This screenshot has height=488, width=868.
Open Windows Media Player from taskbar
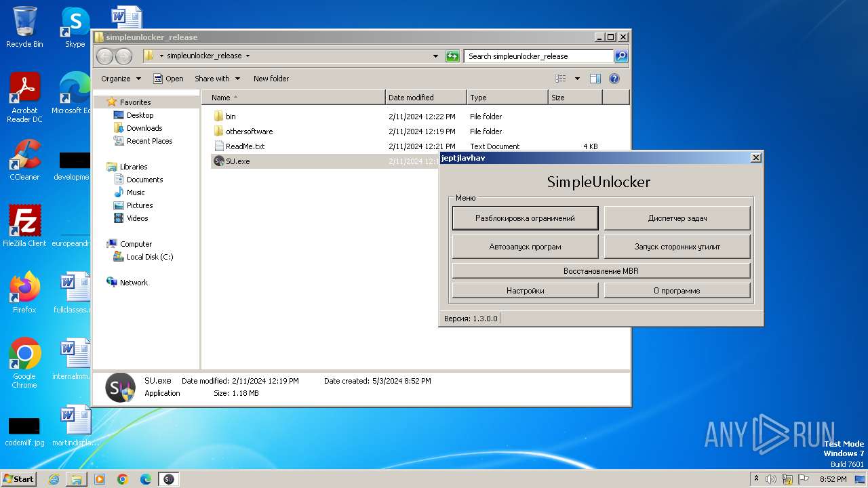(100, 479)
